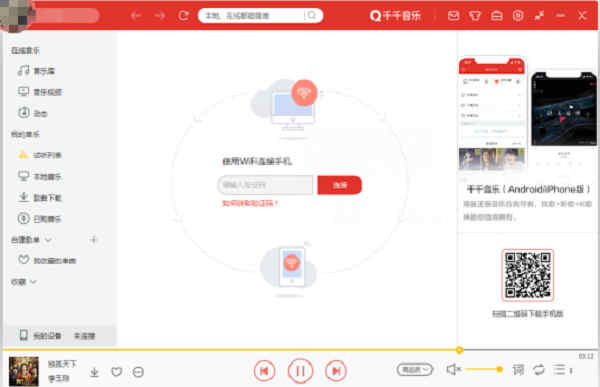Open the sound quality dropdown in player bar

(x=415, y=369)
